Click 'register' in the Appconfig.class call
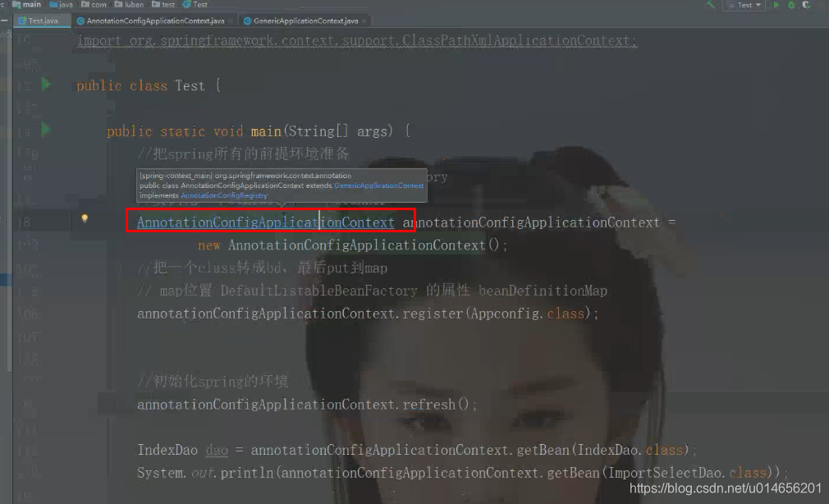 point(433,314)
